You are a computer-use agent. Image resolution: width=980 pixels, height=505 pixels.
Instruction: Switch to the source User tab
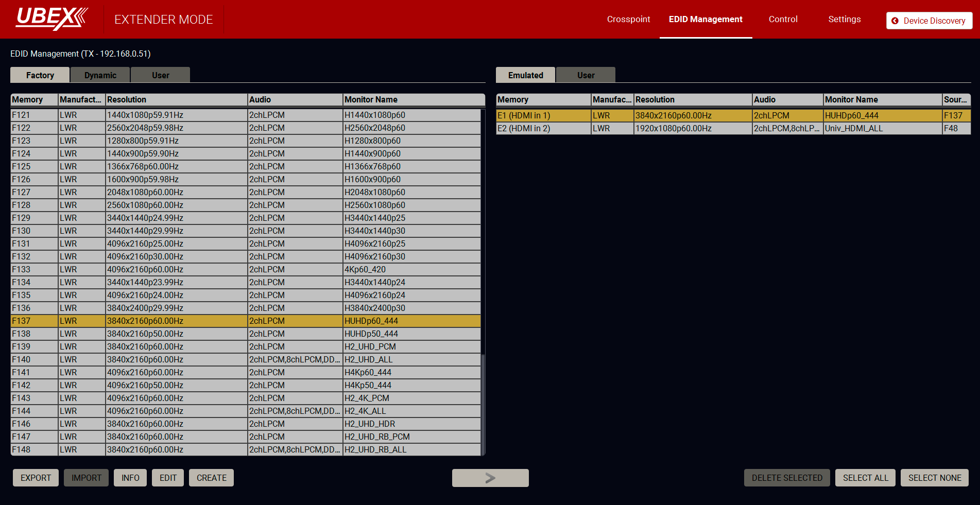click(160, 75)
